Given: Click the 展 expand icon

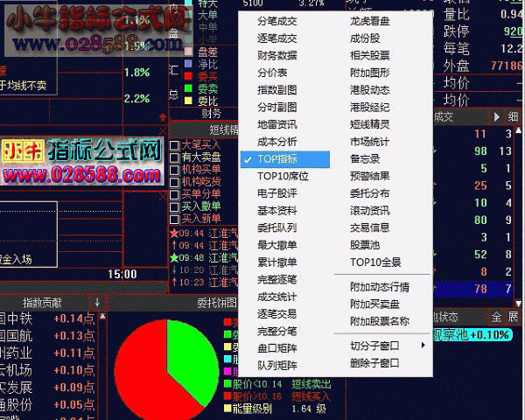Looking at the screenshot, I should point(513,317).
